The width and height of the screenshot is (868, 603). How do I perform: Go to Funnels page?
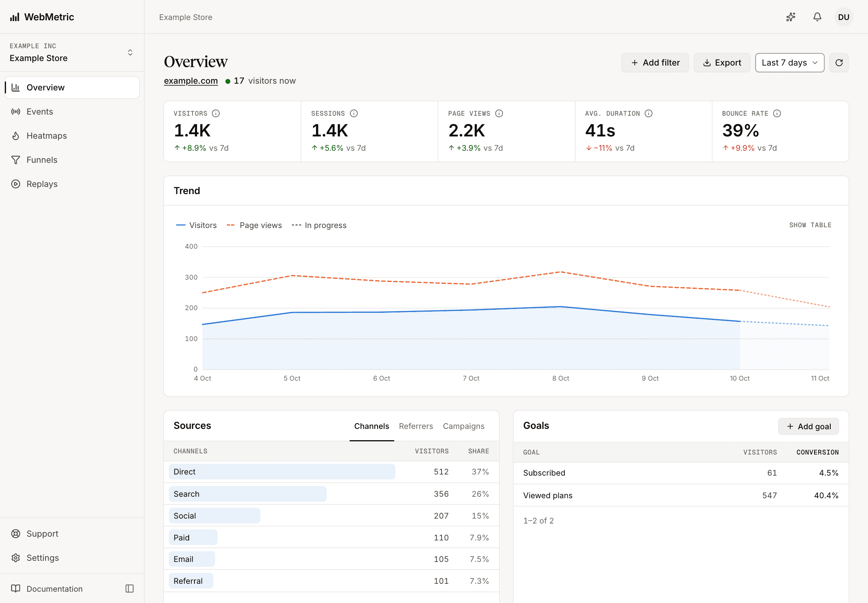(x=72, y=160)
